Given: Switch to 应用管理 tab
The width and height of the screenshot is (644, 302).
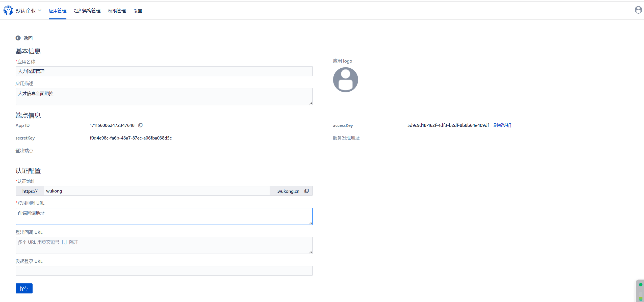Looking at the screenshot, I should coord(58,11).
